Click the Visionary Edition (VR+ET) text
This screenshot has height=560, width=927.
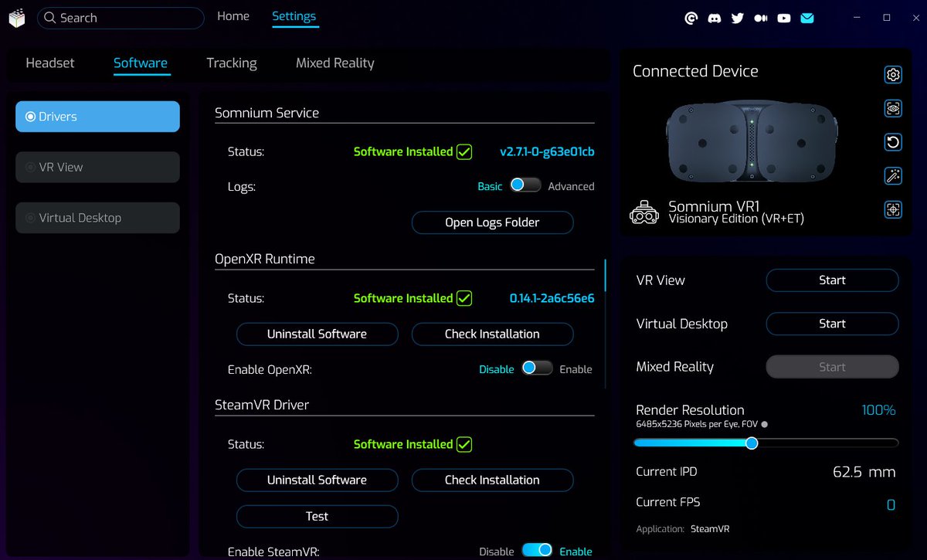[736, 219]
